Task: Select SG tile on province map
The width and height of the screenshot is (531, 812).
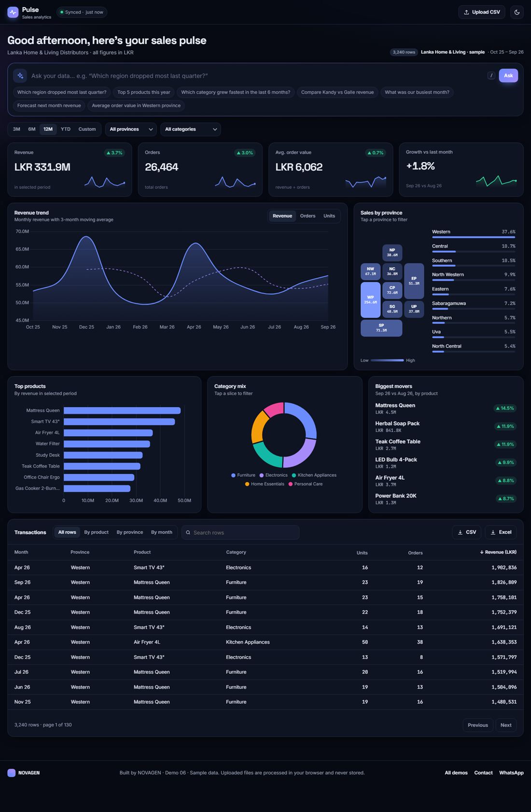Action: coord(392,309)
